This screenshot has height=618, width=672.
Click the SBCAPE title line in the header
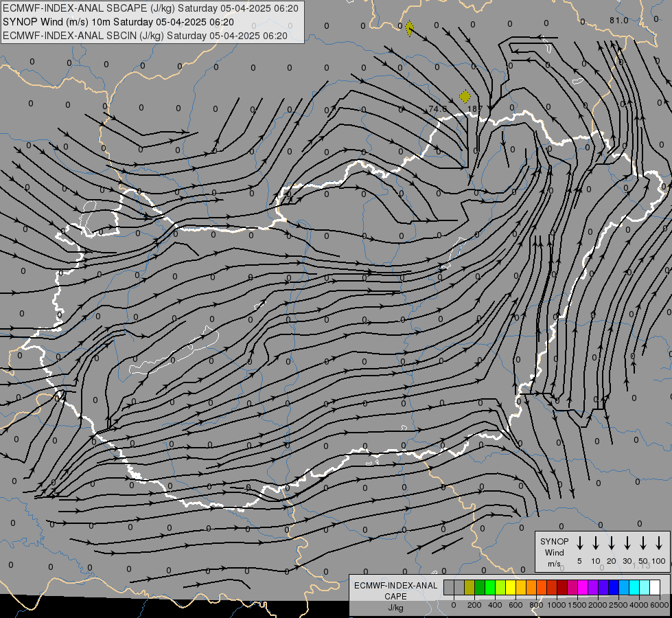[x=150, y=8]
